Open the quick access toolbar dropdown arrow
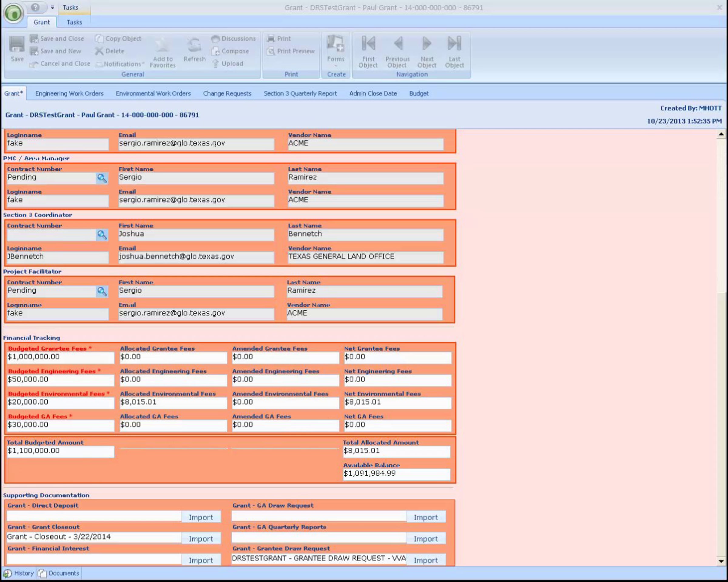Screen dimensions: 728x582 click(52, 7)
